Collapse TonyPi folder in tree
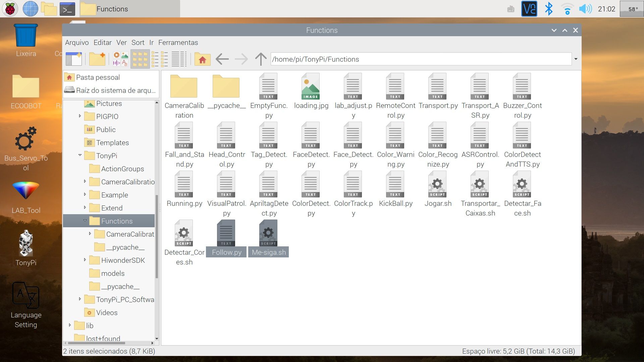Viewport: 644px width, 362px height. tap(80, 155)
